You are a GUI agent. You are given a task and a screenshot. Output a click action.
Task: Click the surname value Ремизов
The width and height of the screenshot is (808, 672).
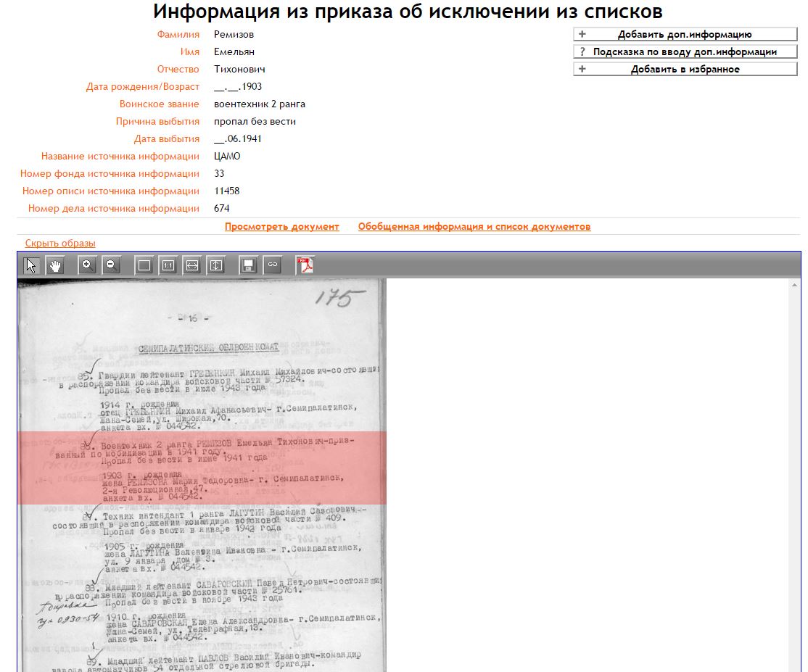pyautogui.click(x=234, y=35)
